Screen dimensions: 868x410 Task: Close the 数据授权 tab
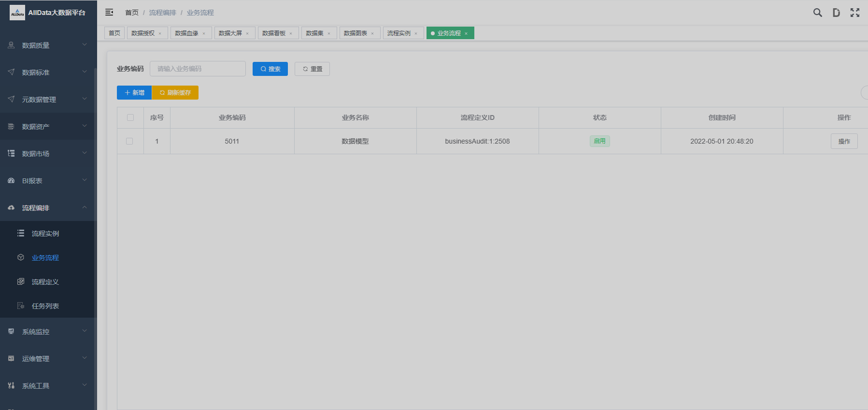click(160, 33)
